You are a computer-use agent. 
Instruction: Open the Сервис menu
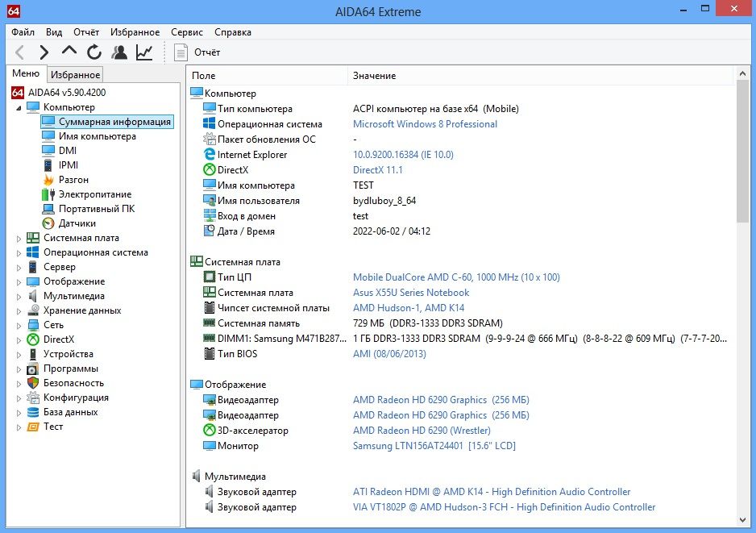(187, 32)
